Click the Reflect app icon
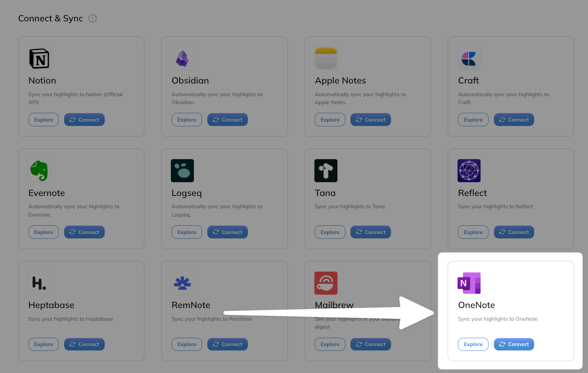 [x=469, y=171]
